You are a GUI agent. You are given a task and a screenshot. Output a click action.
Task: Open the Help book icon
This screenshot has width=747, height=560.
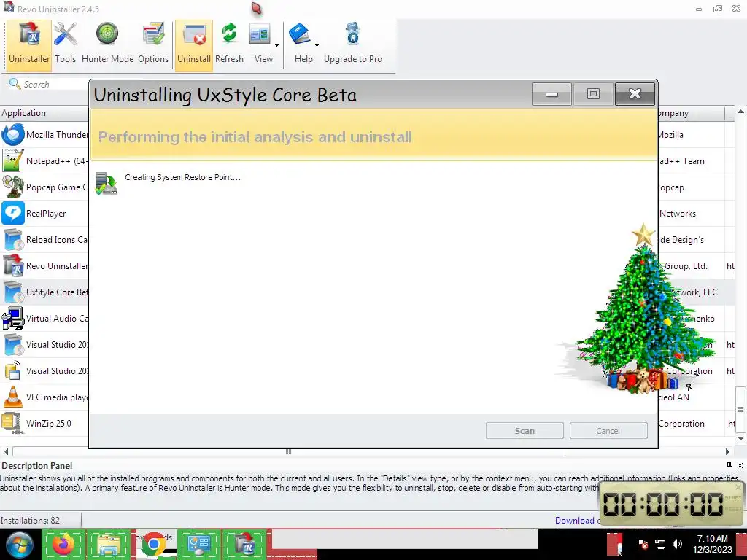(x=300, y=34)
